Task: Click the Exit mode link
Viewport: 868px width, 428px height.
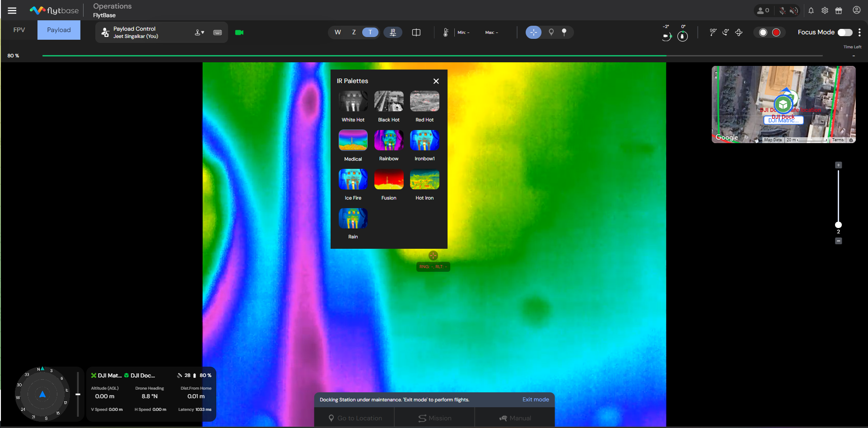Action: 536,400
